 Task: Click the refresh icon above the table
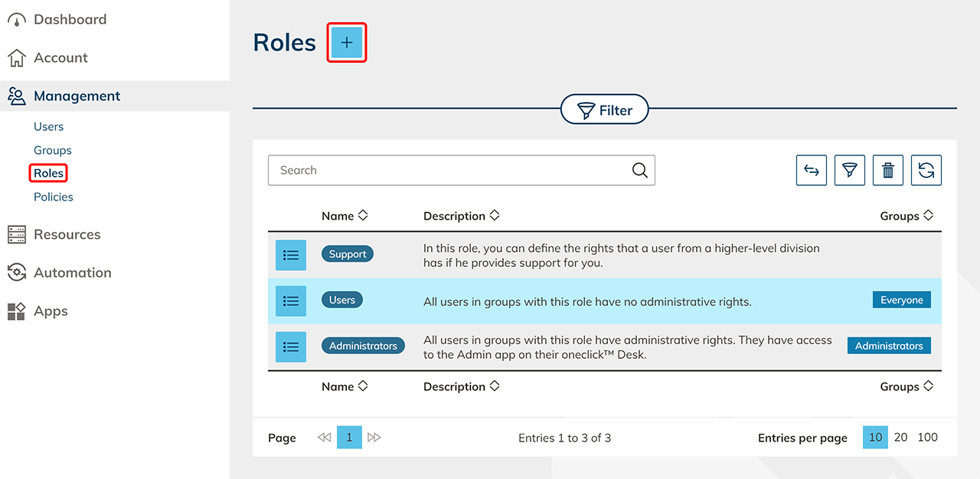click(x=926, y=171)
